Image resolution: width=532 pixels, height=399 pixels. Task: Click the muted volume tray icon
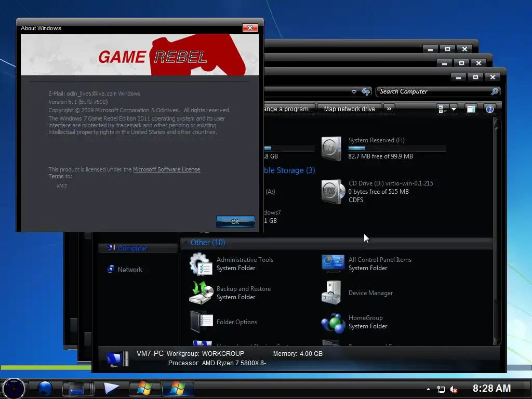[453, 389]
